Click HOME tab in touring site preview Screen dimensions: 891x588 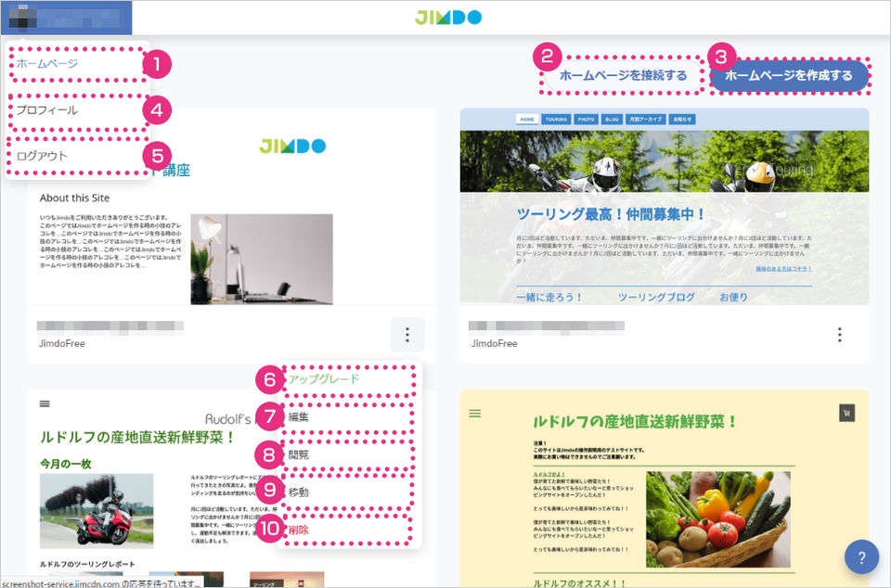[527, 120]
